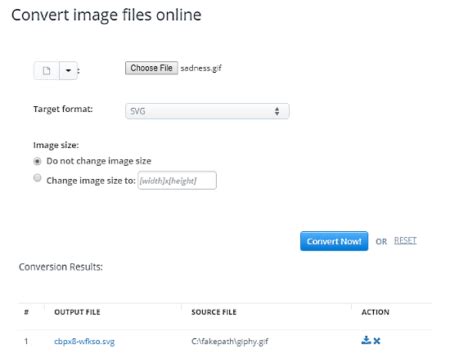Click the 'Image size:' label

(x=56, y=145)
